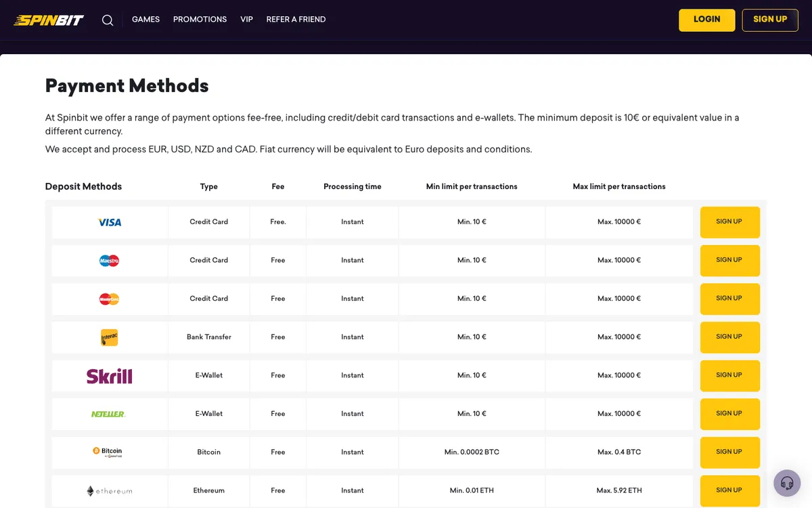
Task: Click Max limit per transactions header
Action: click(619, 187)
